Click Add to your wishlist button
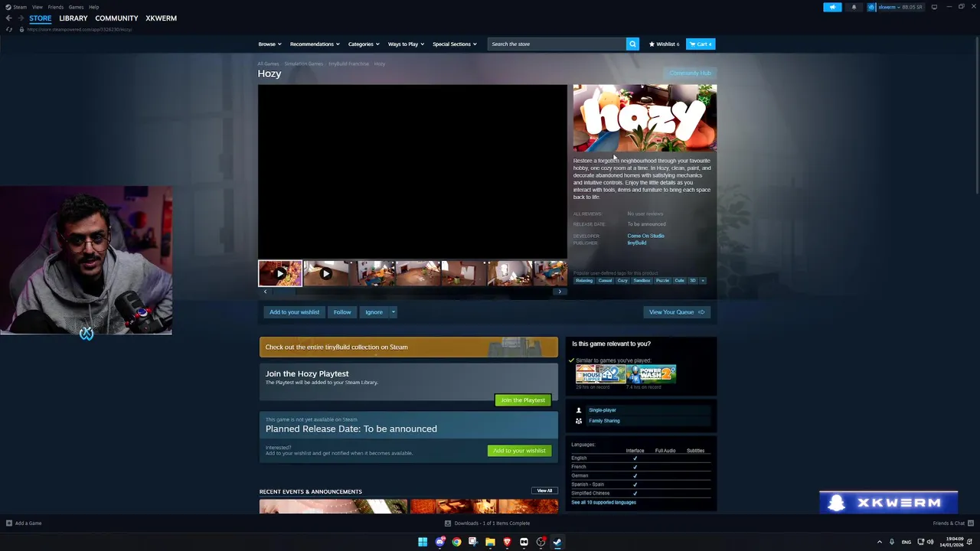The image size is (980, 551). click(x=294, y=312)
